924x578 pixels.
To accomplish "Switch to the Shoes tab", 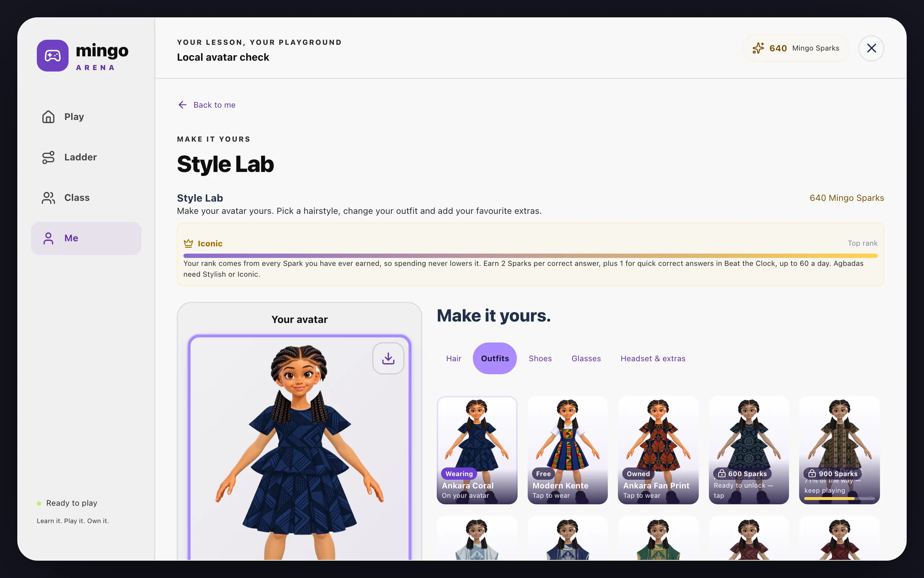I will (540, 358).
